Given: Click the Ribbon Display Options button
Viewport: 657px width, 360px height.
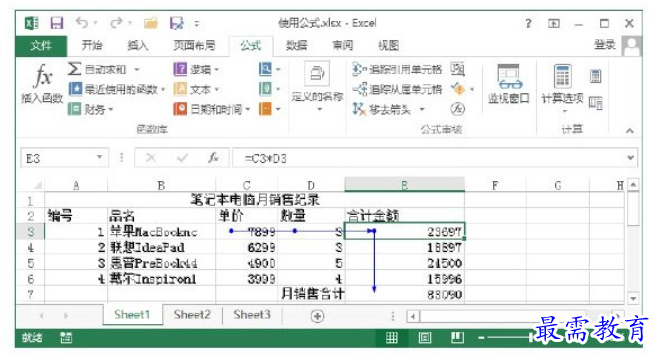Looking at the screenshot, I should pos(554,23).
